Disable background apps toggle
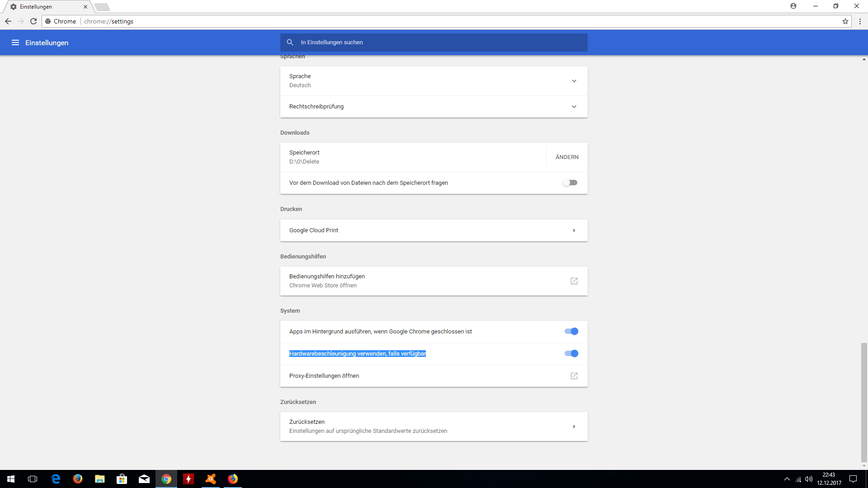Screen dimensions: 868x488 pos(571,332)
